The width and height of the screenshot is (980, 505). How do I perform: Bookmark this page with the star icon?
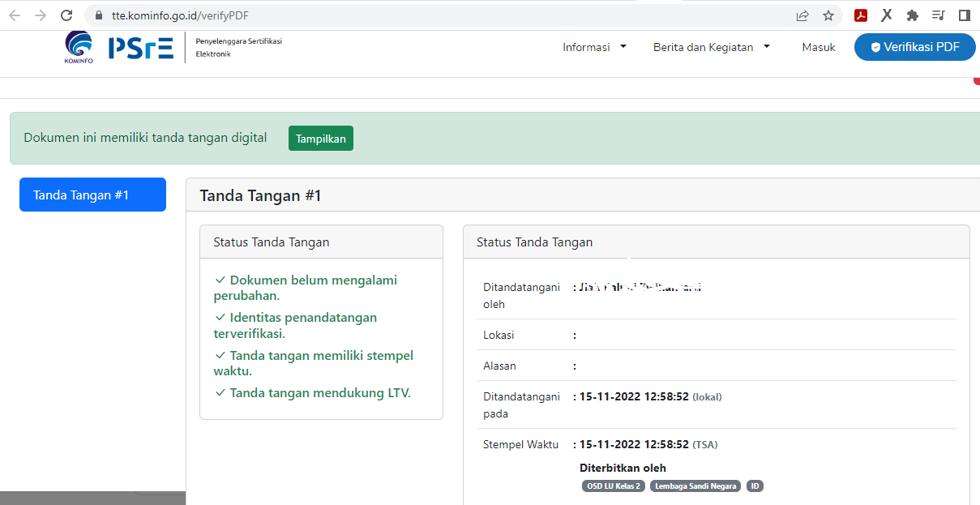[x=828, y=15]
